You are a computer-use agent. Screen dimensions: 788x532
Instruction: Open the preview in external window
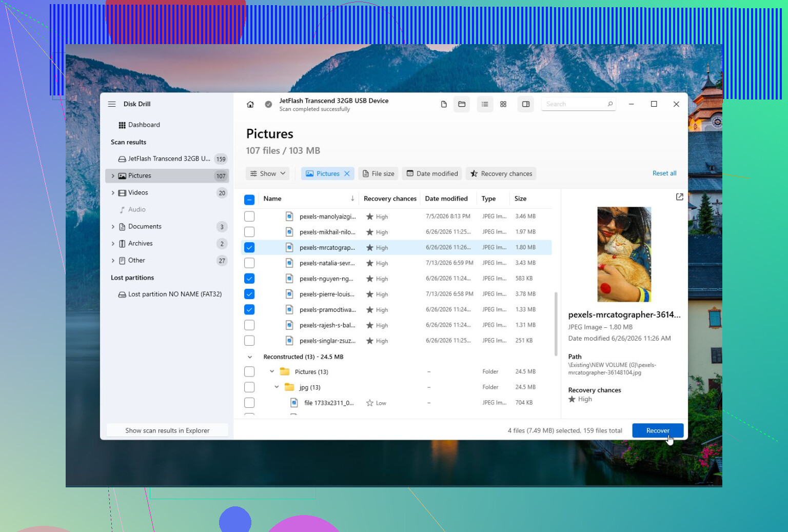tap(680, 197)
